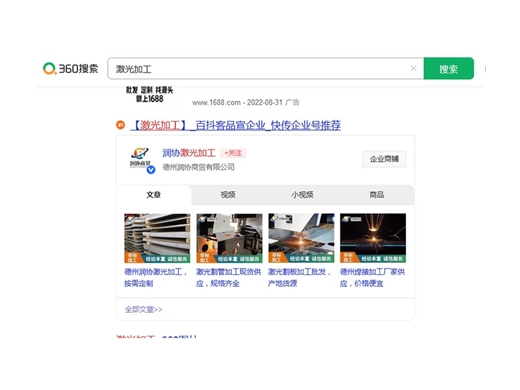Open article 德州焊接加工厂家供应，价格便宜
The image size is (520, 390).
click(x=372, y=277)
